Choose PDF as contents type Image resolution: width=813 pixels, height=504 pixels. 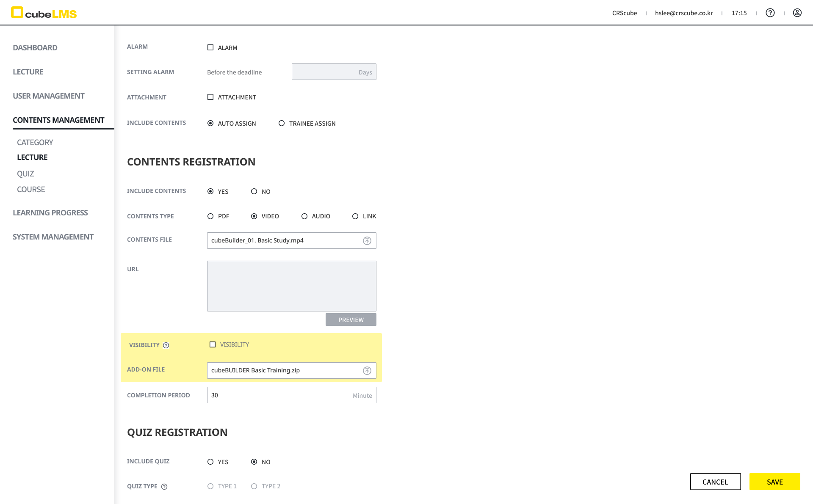pos(210,216)
